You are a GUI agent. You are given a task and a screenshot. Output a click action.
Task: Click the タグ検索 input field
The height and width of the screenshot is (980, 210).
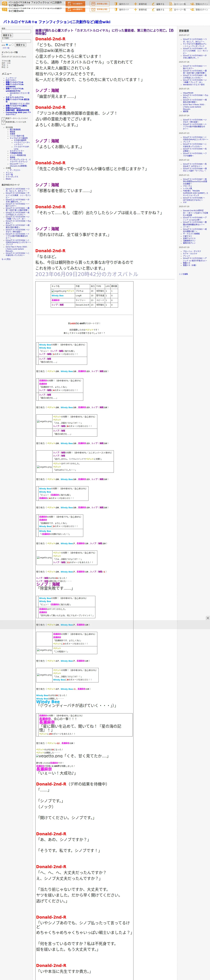pos(16,41)
